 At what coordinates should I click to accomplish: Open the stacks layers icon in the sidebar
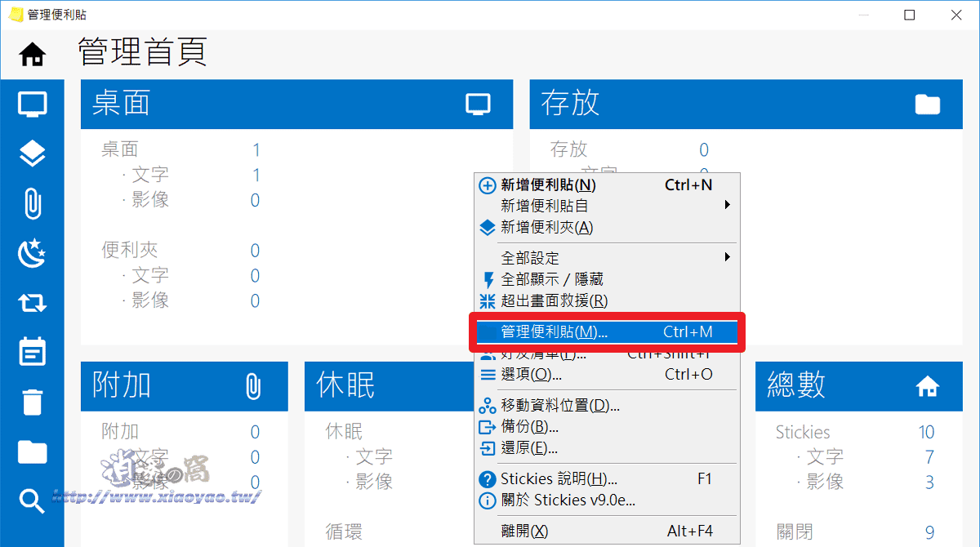pos(33,153)
